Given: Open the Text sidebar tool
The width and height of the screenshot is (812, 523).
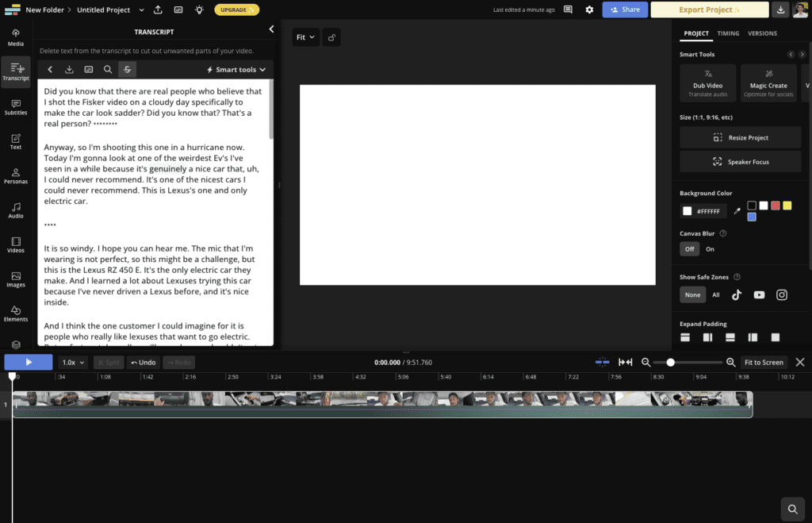Looking at the screenshot, I should pyautogui.click(x=16, y=141).
